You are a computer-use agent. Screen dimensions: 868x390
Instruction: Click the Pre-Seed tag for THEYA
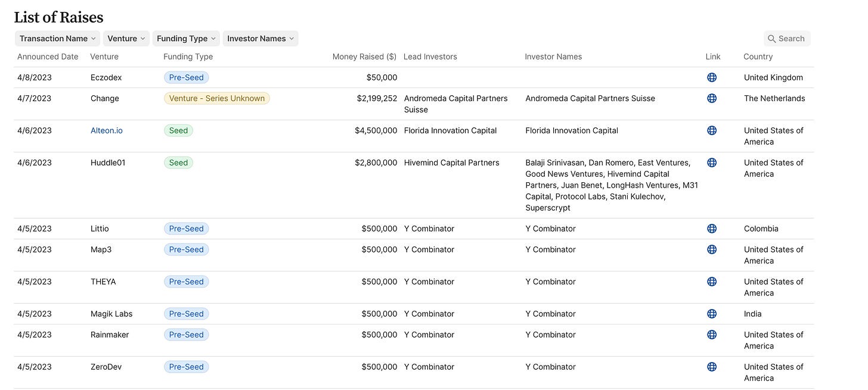coord(187,282)
